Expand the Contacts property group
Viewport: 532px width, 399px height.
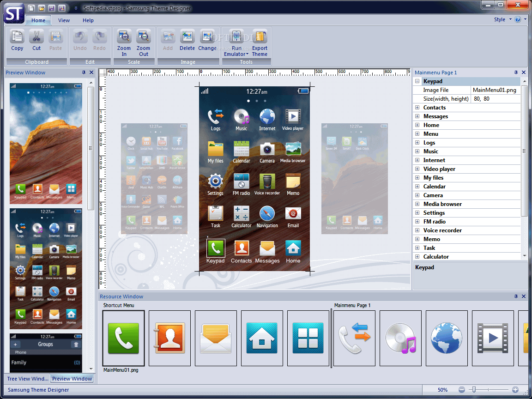[x=417, y=108]
